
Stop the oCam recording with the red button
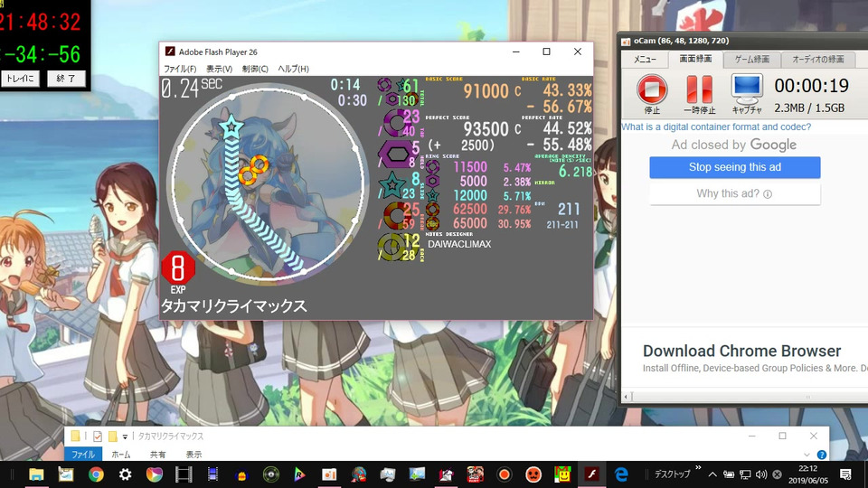652,89
